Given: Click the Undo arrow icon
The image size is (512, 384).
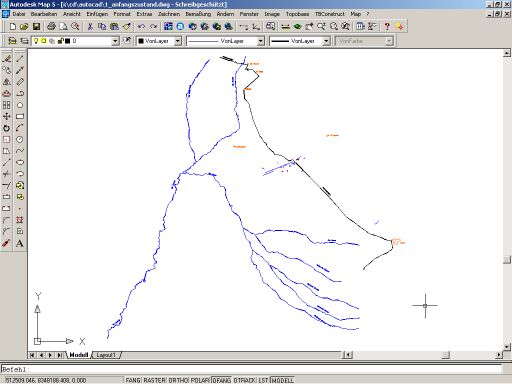Looking at the screenshot, I should click(141, 26).
